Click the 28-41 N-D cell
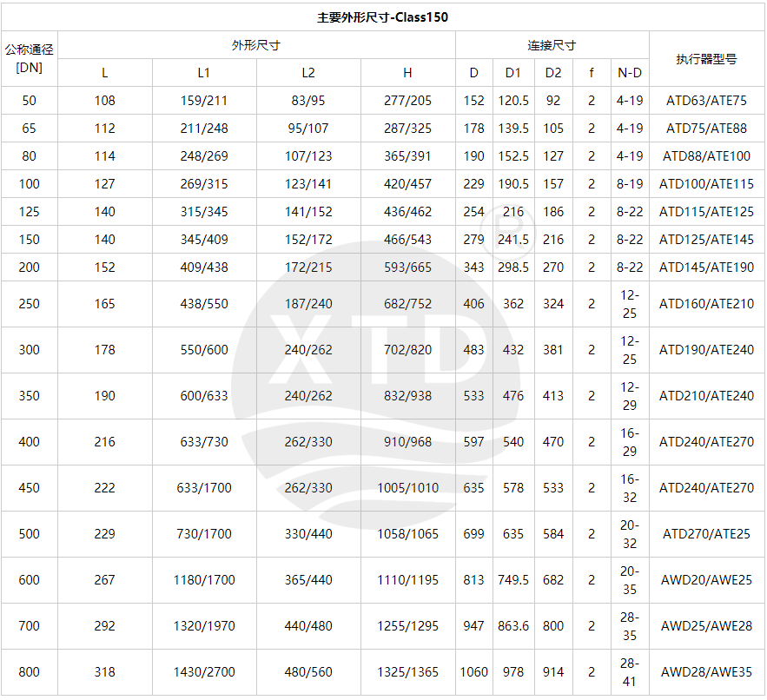The height and width of the screenshot is (700, 767). 630,672
